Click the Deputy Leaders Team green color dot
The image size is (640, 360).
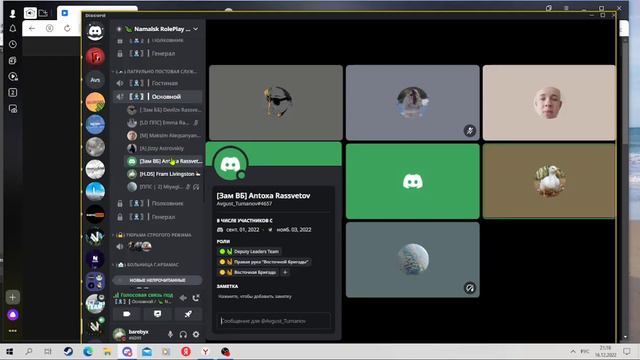(x=222, y=251)
